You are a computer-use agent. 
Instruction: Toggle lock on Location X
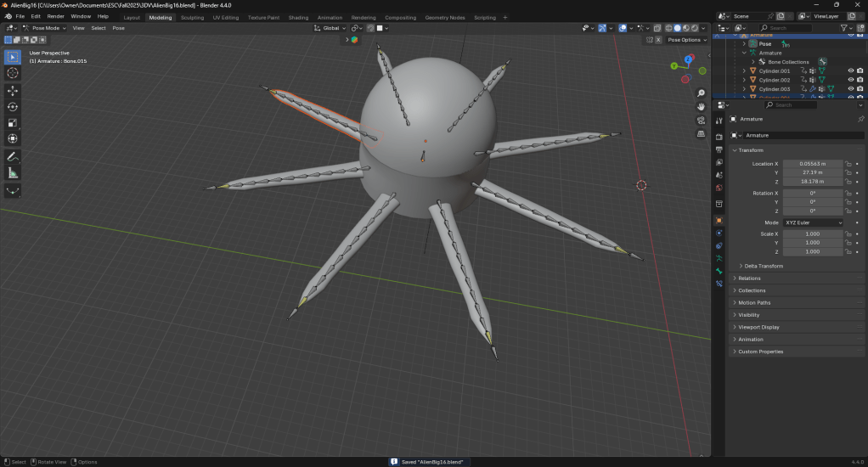[848, 163]
